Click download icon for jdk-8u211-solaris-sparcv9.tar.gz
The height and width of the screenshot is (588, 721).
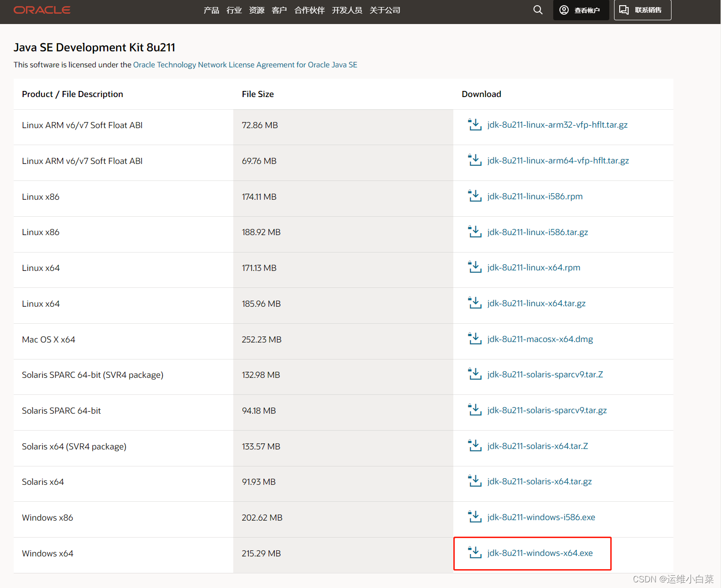[475, 410]
